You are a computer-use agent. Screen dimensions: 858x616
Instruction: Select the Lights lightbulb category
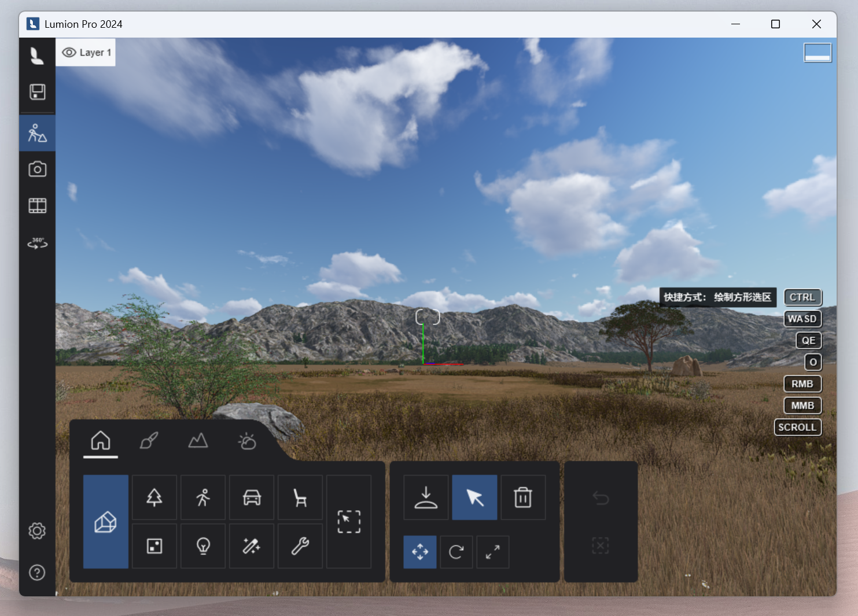(203, 545)
